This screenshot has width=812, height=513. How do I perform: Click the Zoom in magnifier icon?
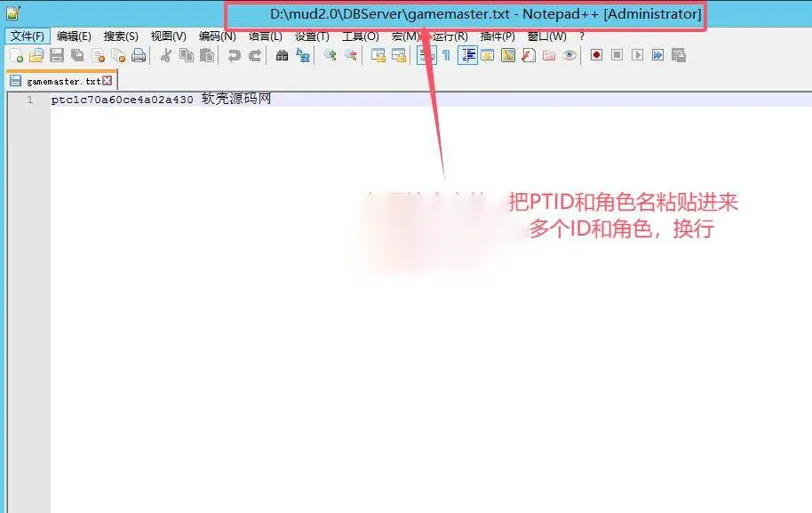pos(330,55)
